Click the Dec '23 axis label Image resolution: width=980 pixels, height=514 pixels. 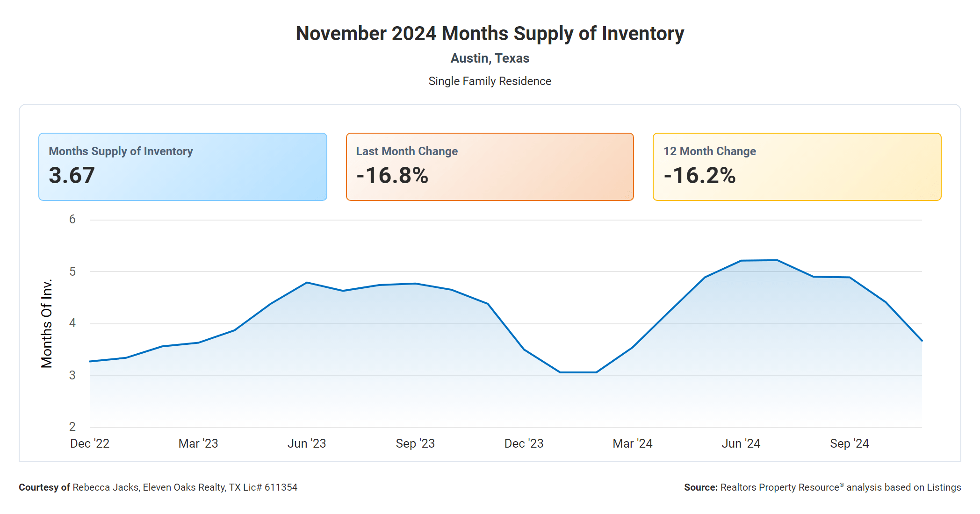pyautogui.click(x=524, y=443)
